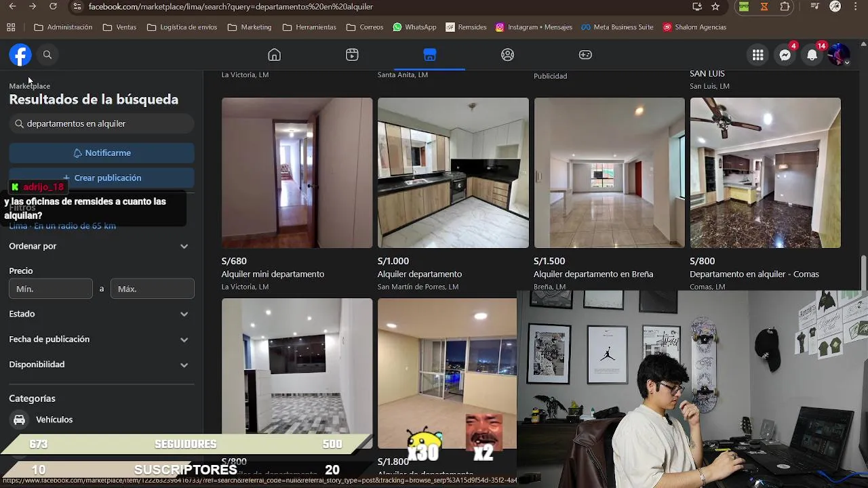
Task: Open 'Departamento en alquiler - Comas' listing title
Action: pos(754,274)
